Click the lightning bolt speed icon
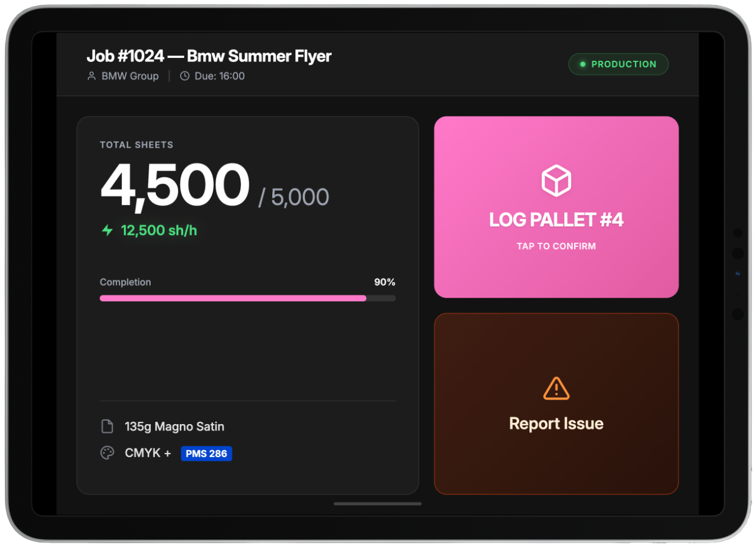 tap(107, 230)
